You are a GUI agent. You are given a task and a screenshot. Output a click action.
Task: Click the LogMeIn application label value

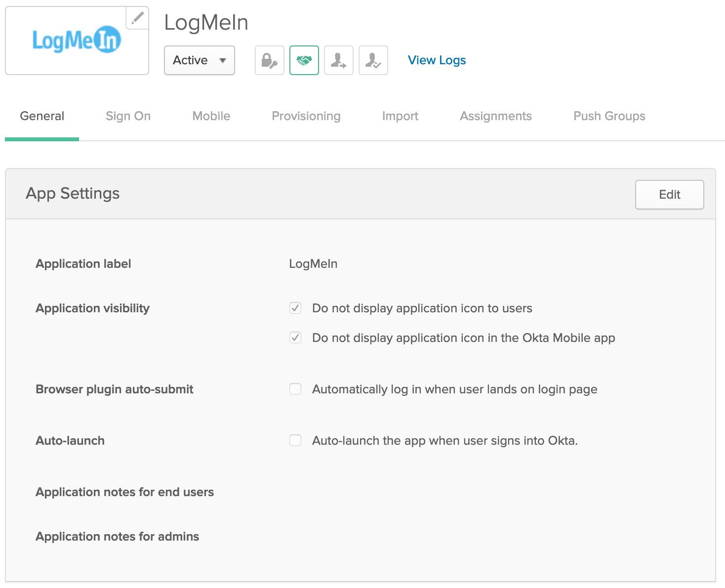coord(313,264)
